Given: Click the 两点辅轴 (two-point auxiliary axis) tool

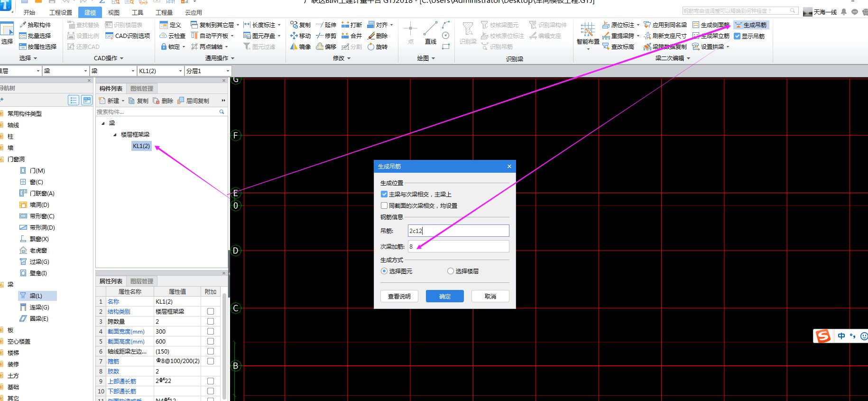Looking at the screenshot, I should (x=209, y=47).
